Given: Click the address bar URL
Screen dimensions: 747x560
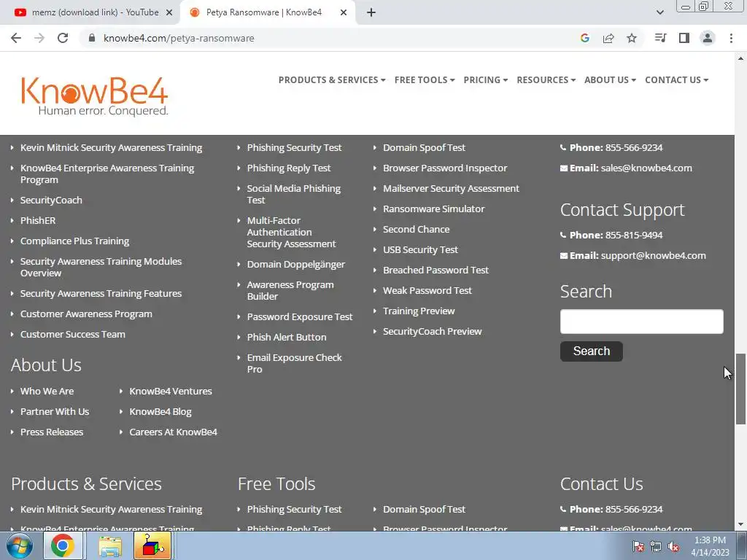Looking at the screenshot, I should pos(179,38).
